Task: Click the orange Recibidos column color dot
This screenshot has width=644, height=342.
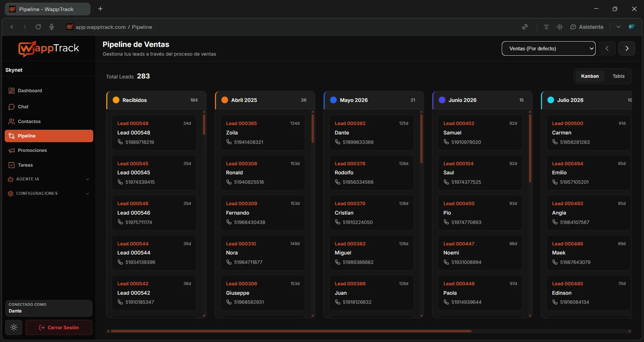Action: pos(116,100)
